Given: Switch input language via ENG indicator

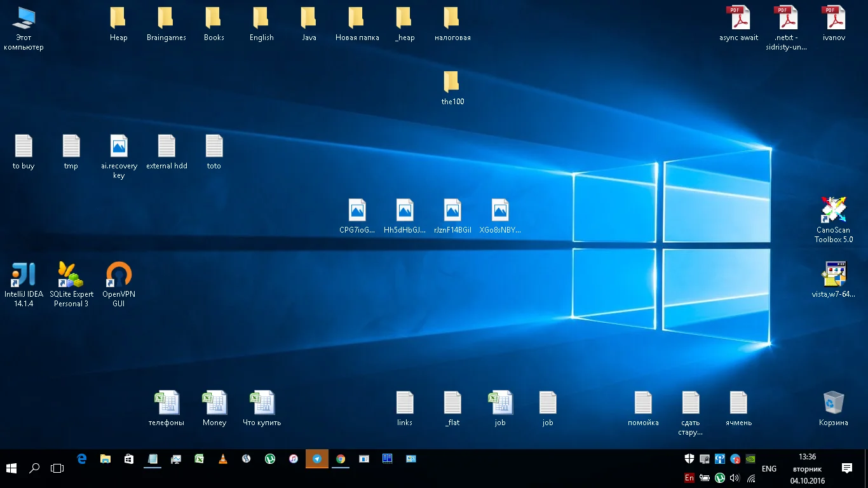Looking at the screenshot, I should click(x=769, y=468).
